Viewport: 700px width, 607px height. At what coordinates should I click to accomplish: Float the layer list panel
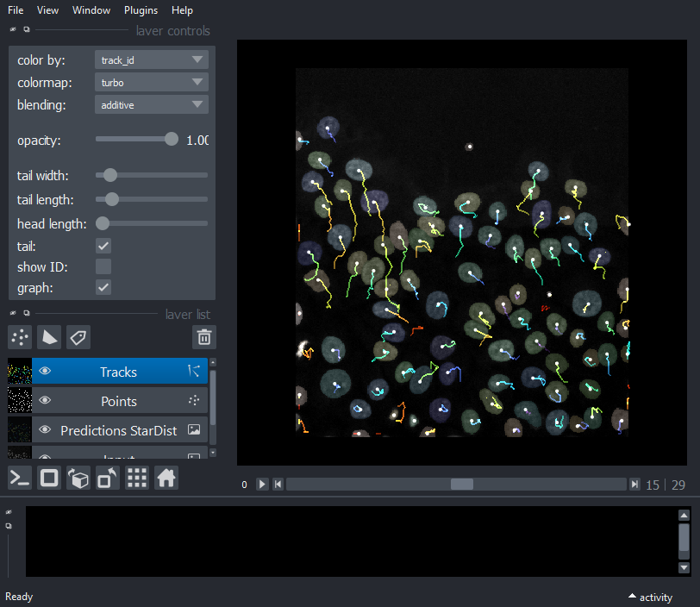tap(27, 313)
